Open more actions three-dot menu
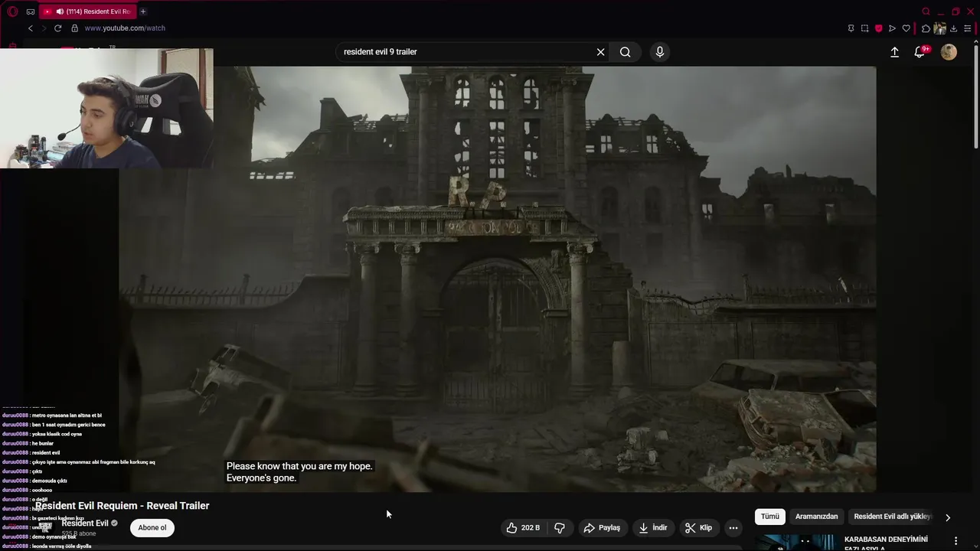 click(733, 527)
